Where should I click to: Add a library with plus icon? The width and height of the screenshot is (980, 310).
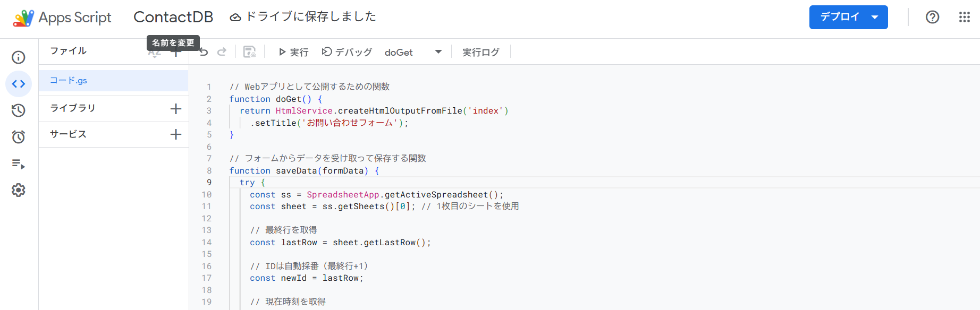176,109
